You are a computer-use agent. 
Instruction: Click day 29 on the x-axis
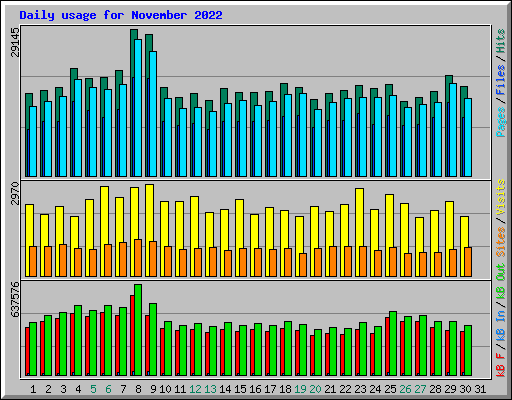tap(450, 389)
